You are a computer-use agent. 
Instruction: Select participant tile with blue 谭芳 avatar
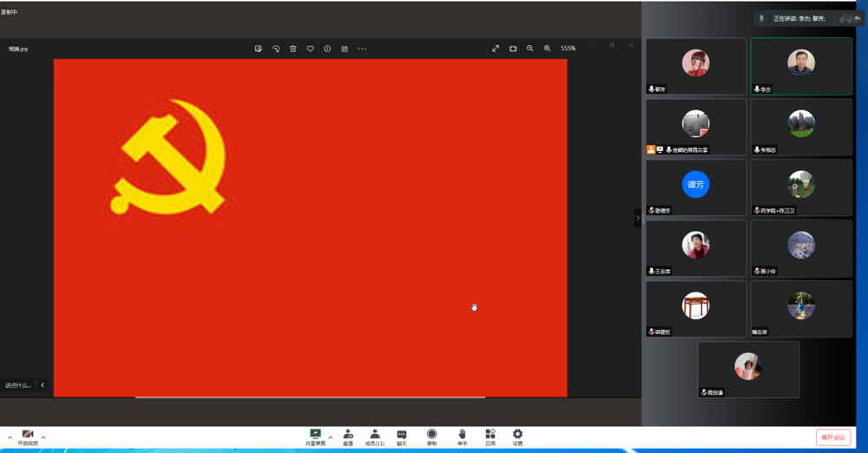click(696, 187)
